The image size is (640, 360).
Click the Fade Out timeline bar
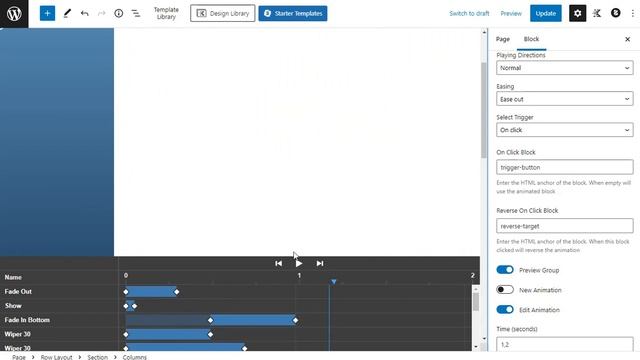tap(151, 292)
